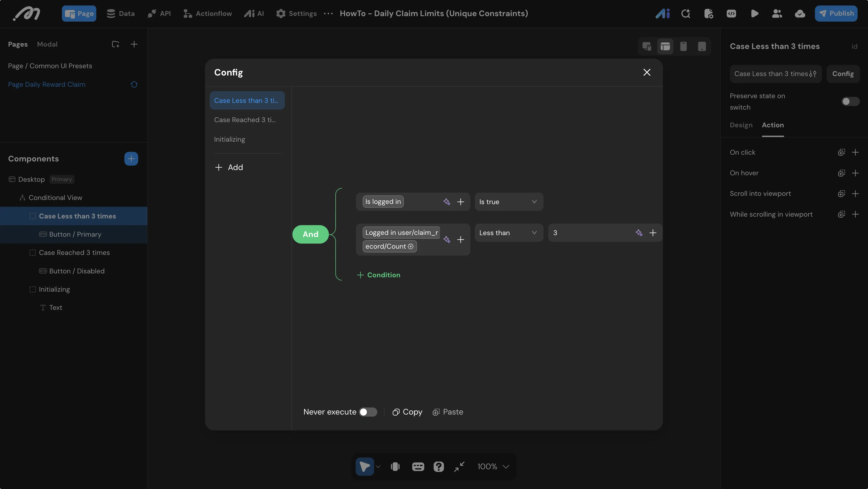Screen dimensions: 868x489
Task: Add a new component with the blue plus button
Action: coord(131,159)
